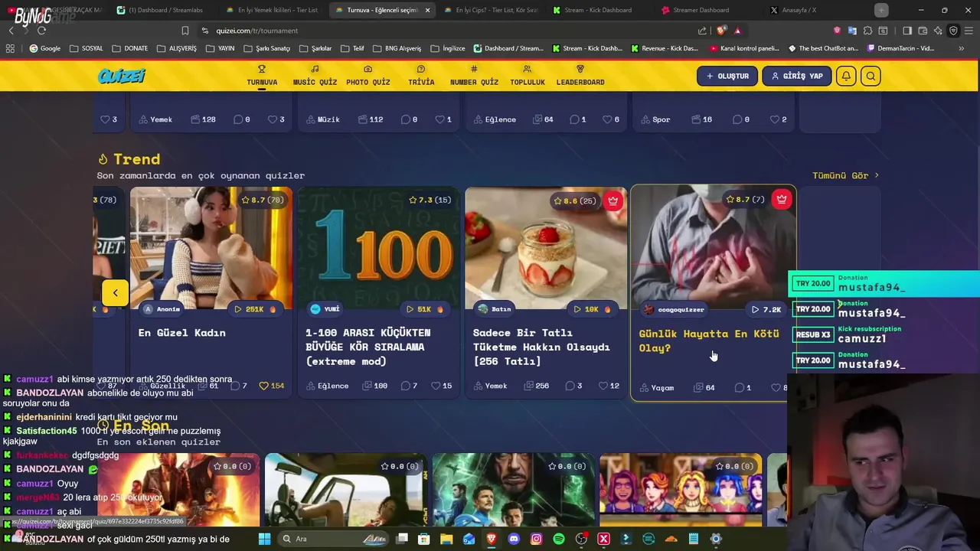This screenshot has height=551, width=980.
Task: Switch to En İyi Yemek İkilileri tab
Action: pos(272,10)
